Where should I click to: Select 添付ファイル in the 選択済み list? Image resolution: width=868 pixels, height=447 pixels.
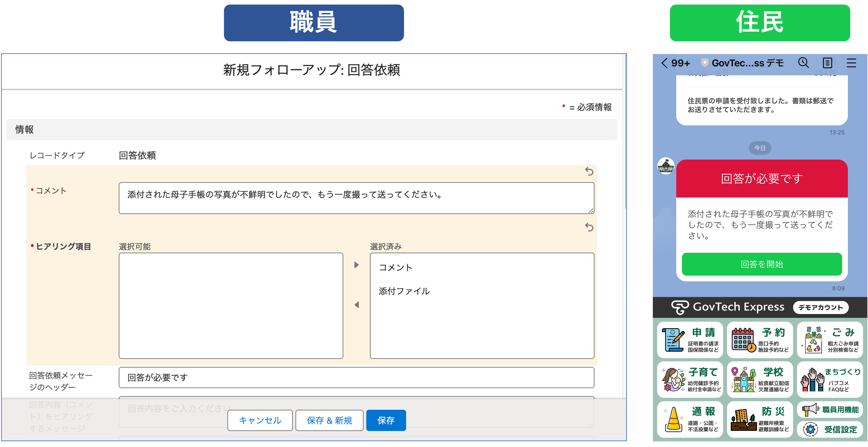click(404, 291)
